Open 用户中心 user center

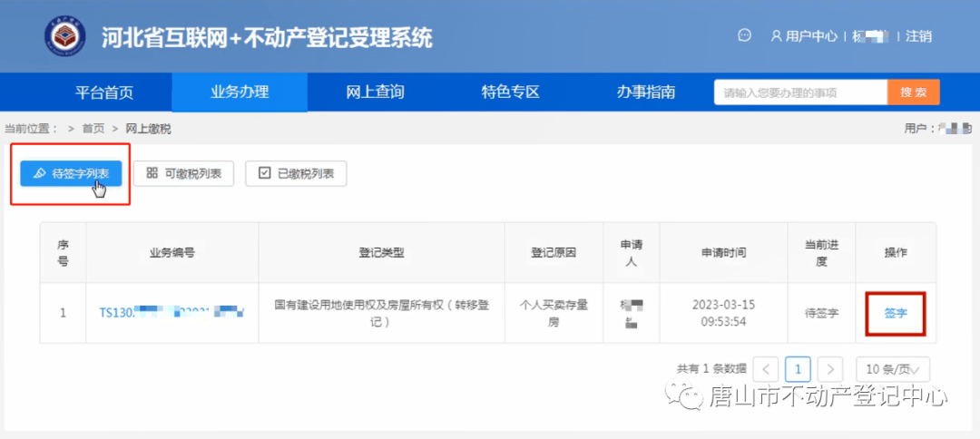(x=804, y=36)
